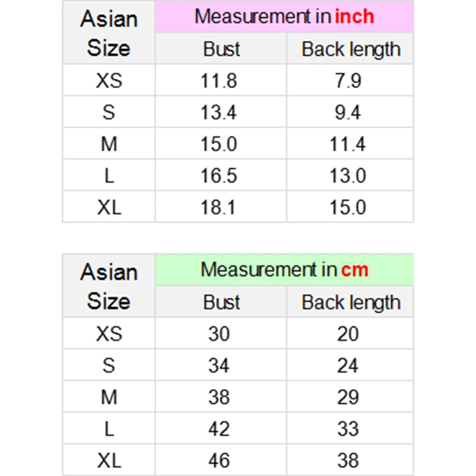Viewport: 476px width, 476px height.
Task: Click the 18.1 bust value
Action: click(219, 207)
